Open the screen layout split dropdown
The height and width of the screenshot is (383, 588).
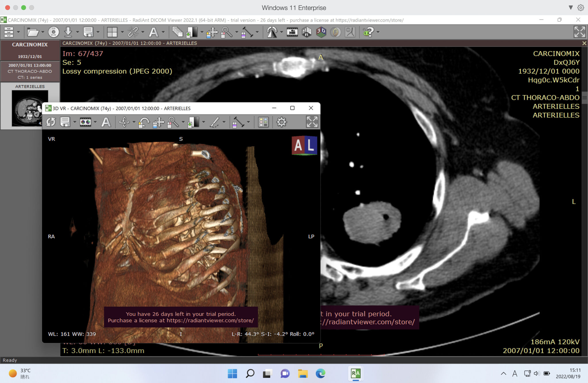[122, 32]
